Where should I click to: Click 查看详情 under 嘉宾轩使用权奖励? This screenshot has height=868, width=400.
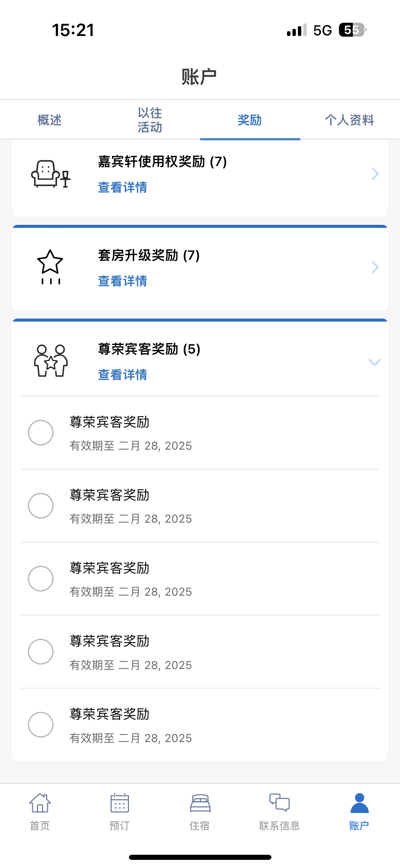pyautogui.click(x=122, y=187)
